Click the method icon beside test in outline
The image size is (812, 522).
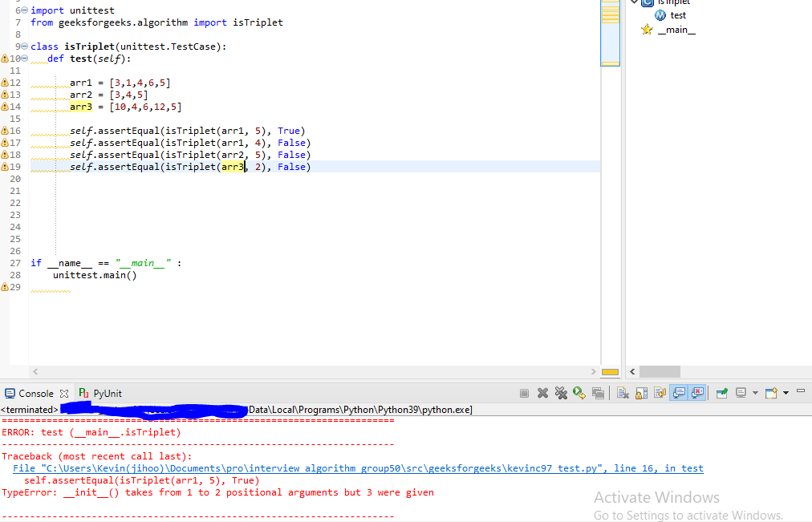click(660, 15)
